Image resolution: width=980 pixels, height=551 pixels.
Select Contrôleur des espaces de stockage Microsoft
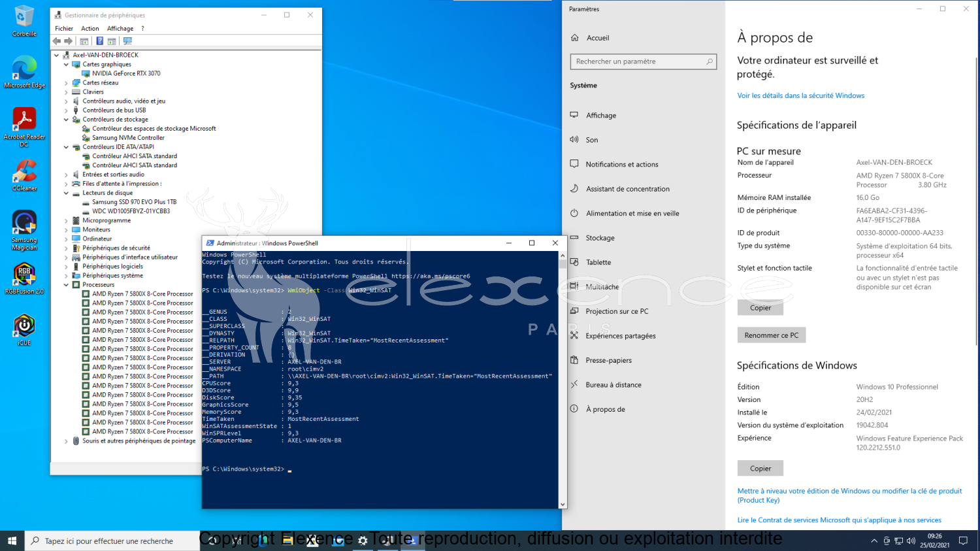(x=154, y=129)
